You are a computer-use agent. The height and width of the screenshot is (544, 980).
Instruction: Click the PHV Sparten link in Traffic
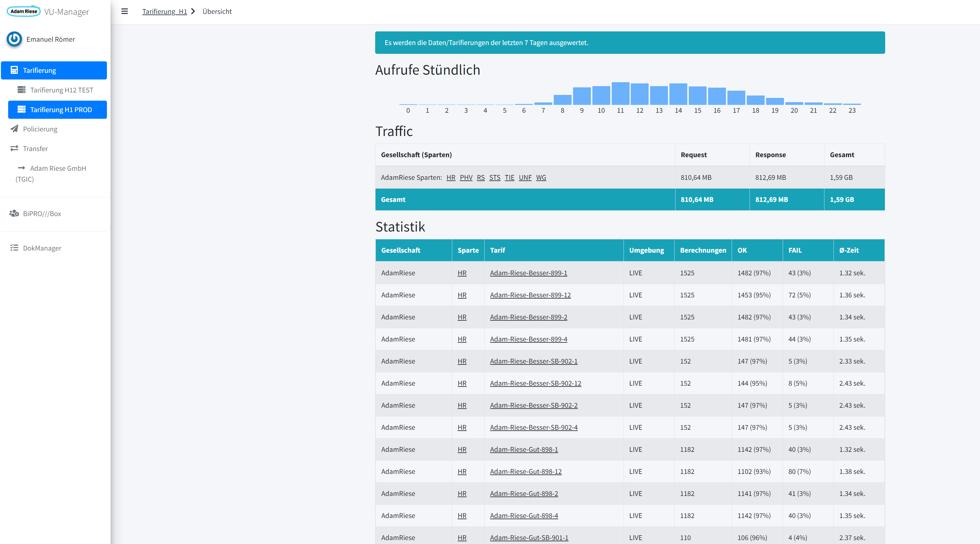[x=466, y=177]
